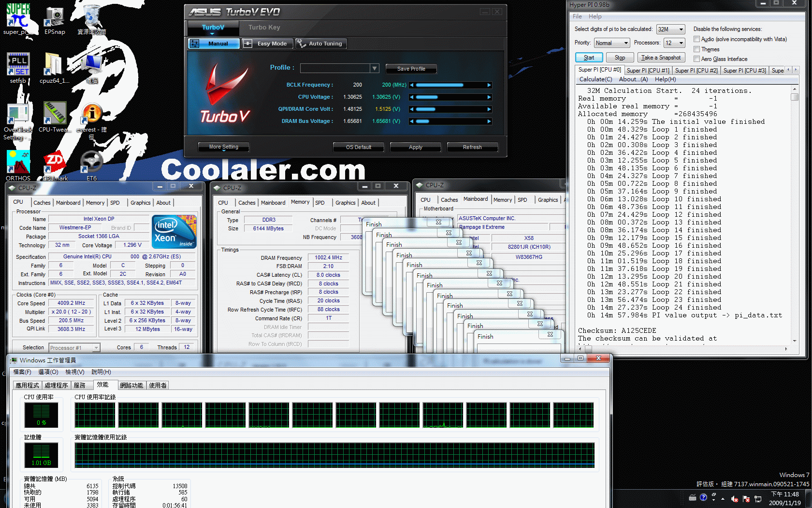
Task: Expand the TurboV Profile dropdown
Action: (374, 69)
